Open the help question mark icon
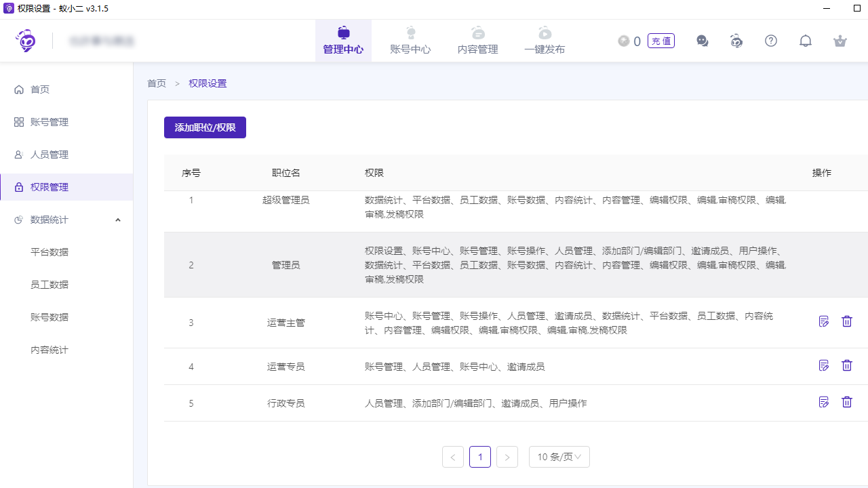 771,41
